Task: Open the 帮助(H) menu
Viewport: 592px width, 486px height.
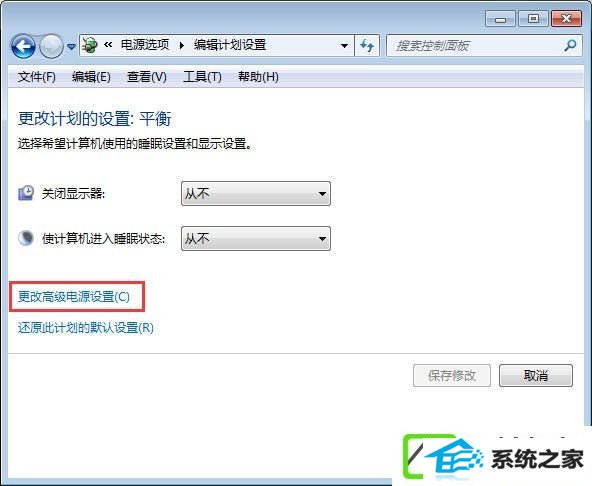Action: point(258,77)
